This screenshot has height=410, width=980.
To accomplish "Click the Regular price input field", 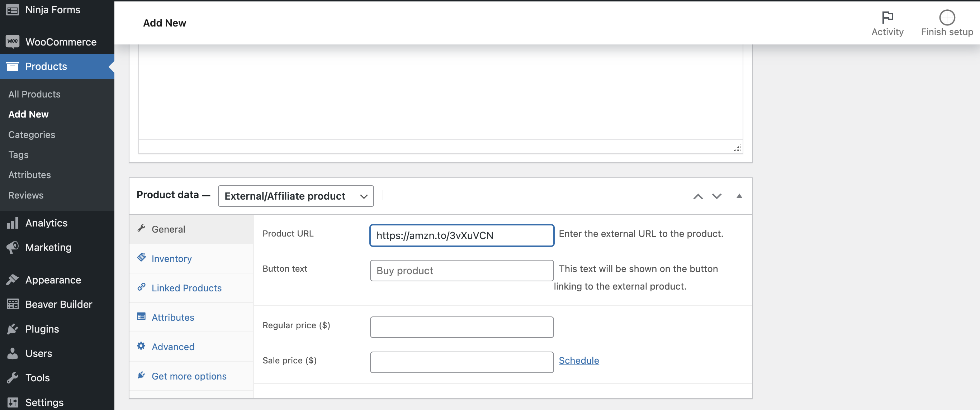I will [x=462, y=325].
